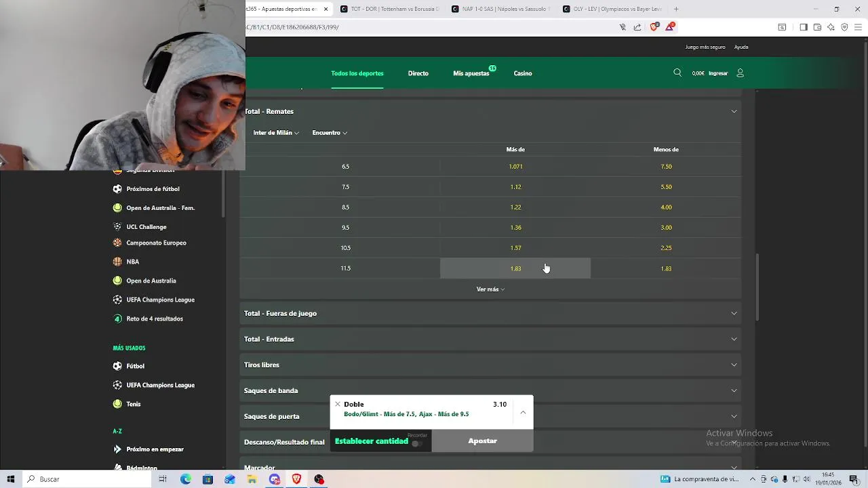Select Más de 9.5 odds 1.36
This screenshot has height=488, width=868.
515,228
